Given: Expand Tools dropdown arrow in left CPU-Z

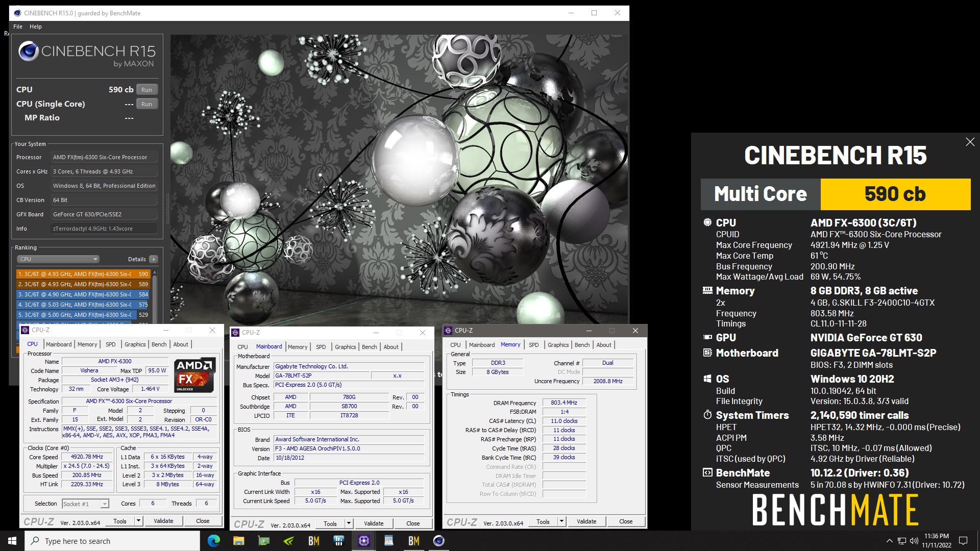Looking at the screenshot, I should point(138,521).
